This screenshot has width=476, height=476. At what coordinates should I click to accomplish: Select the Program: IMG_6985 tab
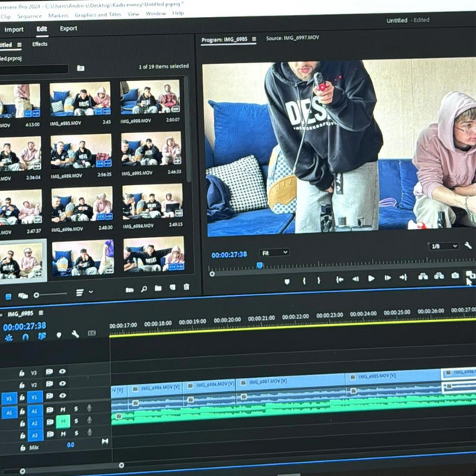pos(225,39)
